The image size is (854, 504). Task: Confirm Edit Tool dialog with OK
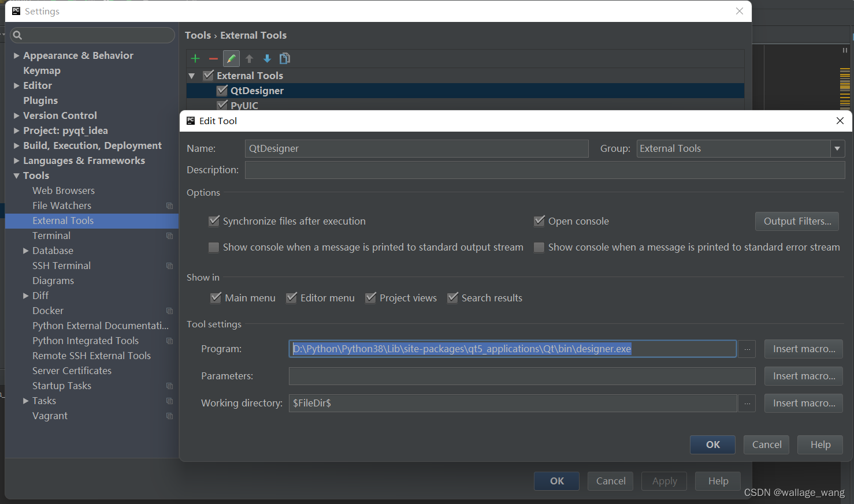tap(712, 445)
